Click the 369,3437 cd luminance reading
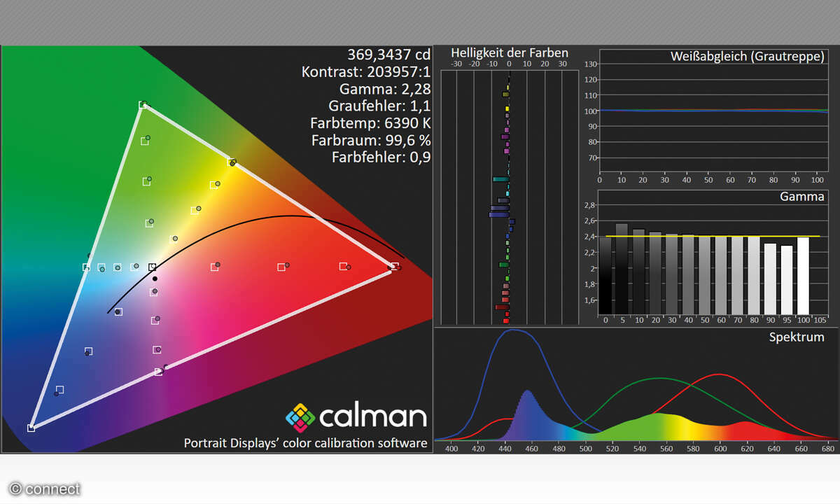Screen dimensions: 840x504 click(388, 55)
